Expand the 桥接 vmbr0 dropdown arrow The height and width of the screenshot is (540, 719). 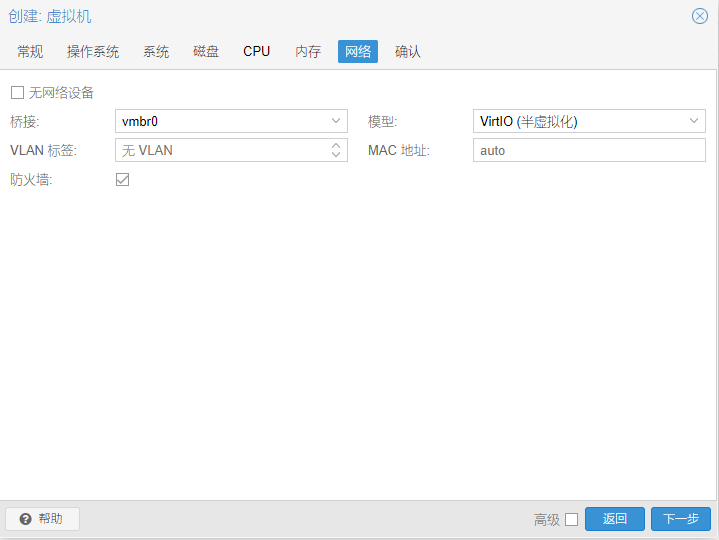[336, 121]
